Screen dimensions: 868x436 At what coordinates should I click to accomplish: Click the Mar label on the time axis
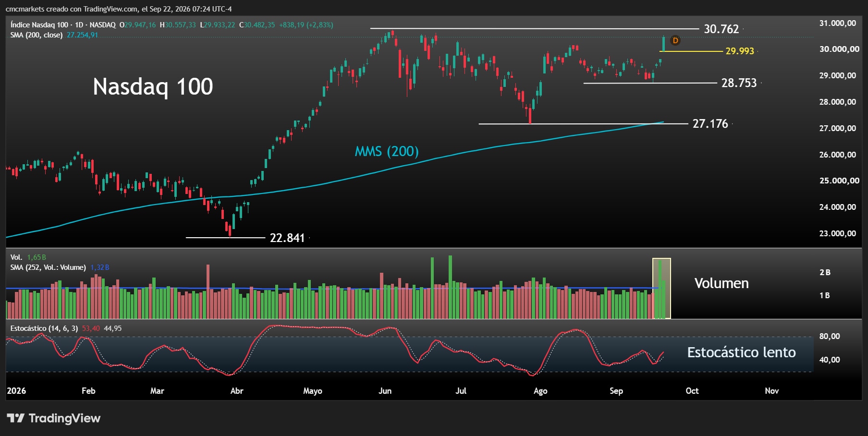click(x=157, y=391)
